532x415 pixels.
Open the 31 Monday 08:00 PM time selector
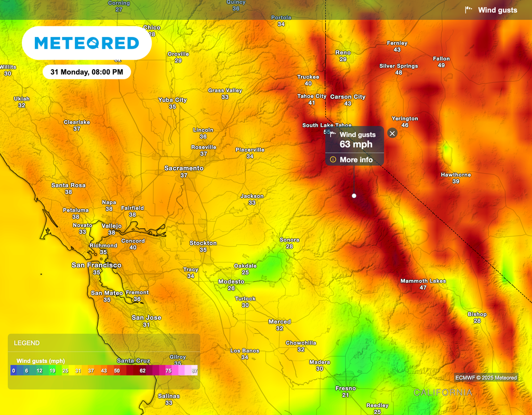86,72
